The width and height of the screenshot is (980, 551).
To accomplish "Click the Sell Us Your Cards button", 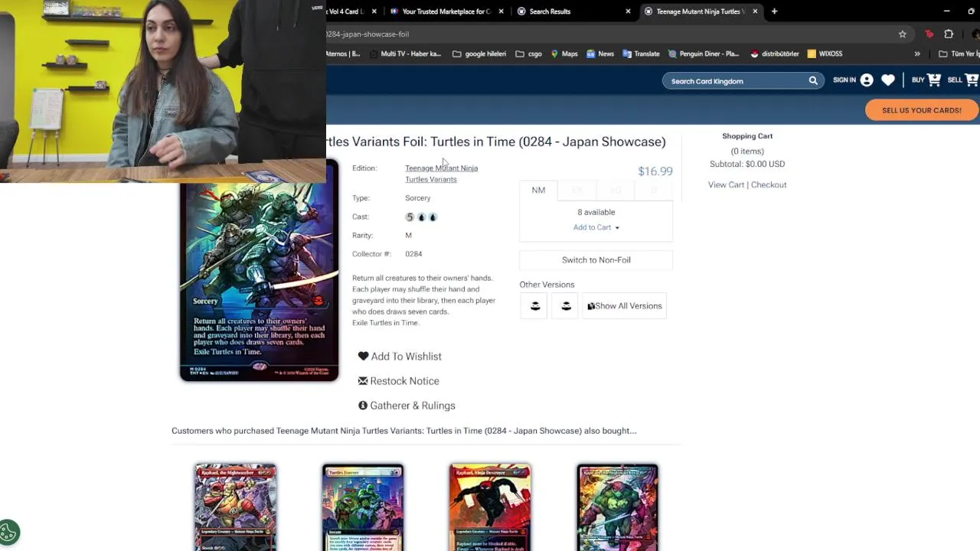I will (921, 110).
